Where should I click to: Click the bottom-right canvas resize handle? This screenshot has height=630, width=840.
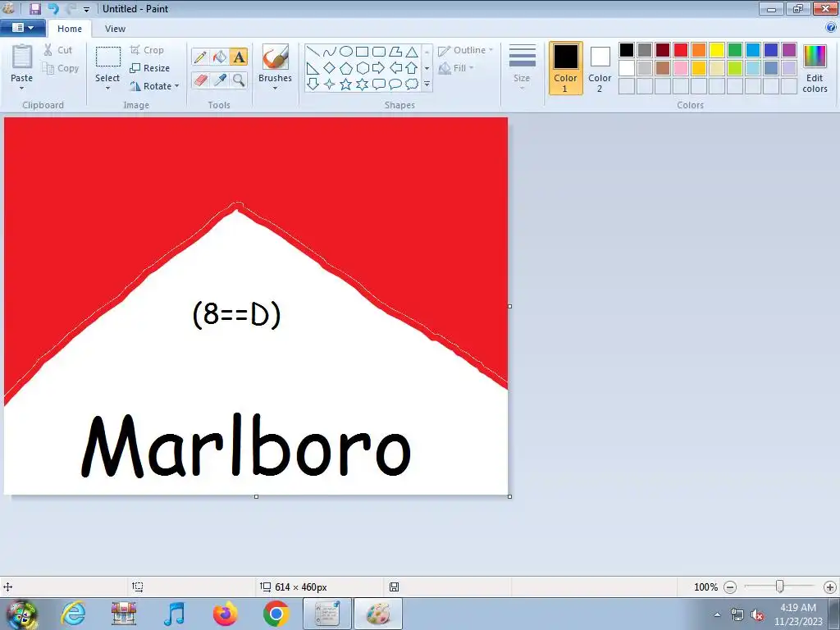[x=509, y=496]
